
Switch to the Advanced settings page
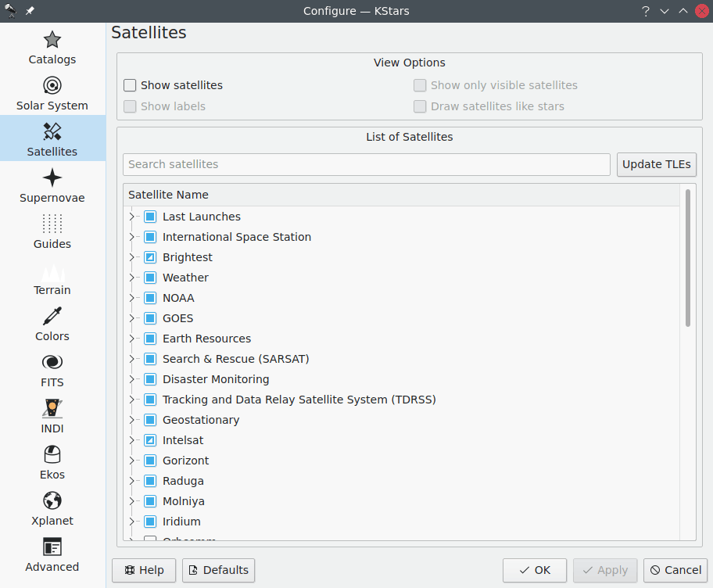click(x=52, y=554)
